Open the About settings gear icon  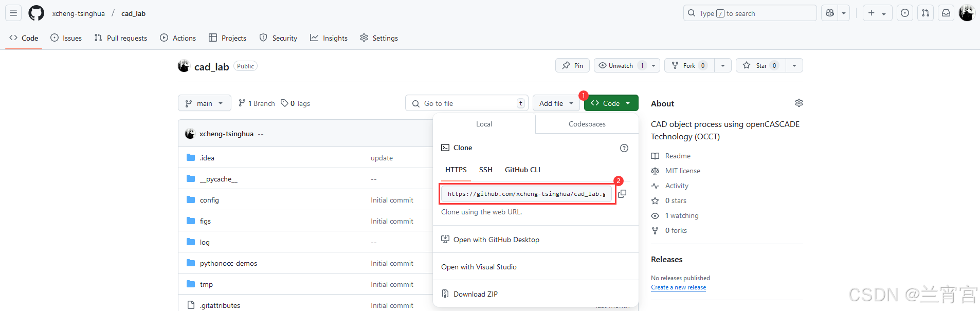pyautogui.click(x=799, y=103)
